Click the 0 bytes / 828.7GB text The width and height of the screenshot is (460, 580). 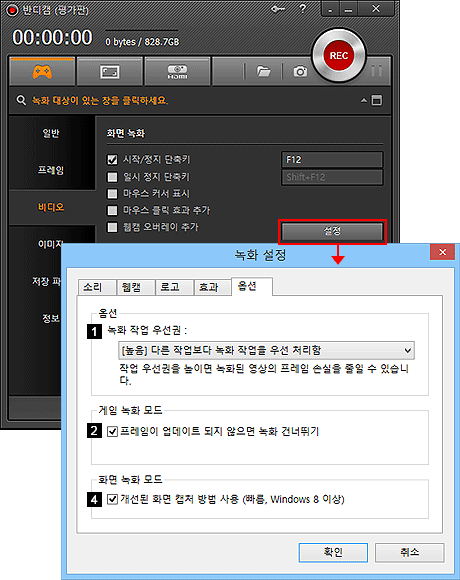tap(142, 42)
